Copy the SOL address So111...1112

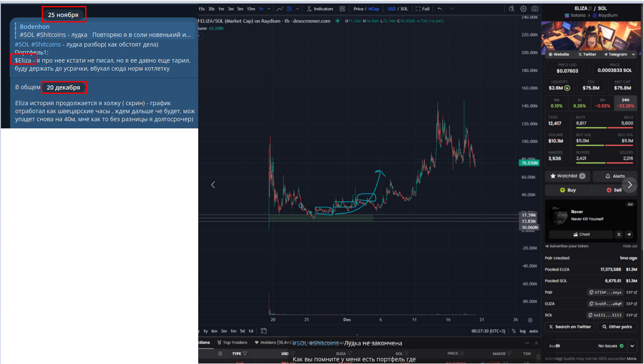[606, 315]
